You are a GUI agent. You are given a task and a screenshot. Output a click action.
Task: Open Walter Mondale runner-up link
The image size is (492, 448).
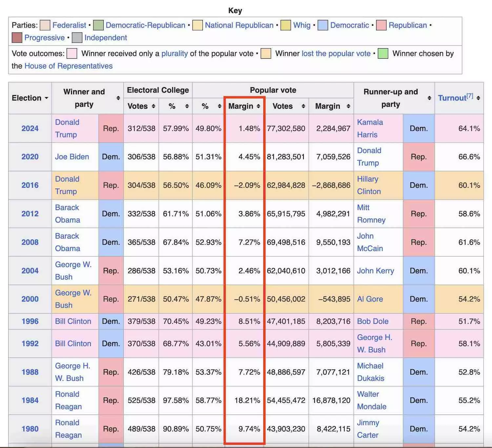tap(372, 400)
